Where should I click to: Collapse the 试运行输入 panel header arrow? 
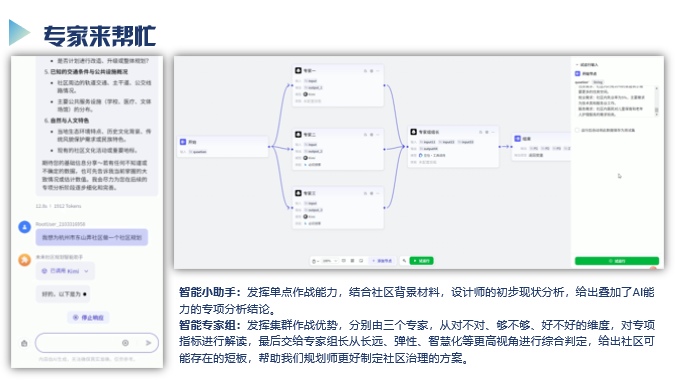(x=577, y=65)
